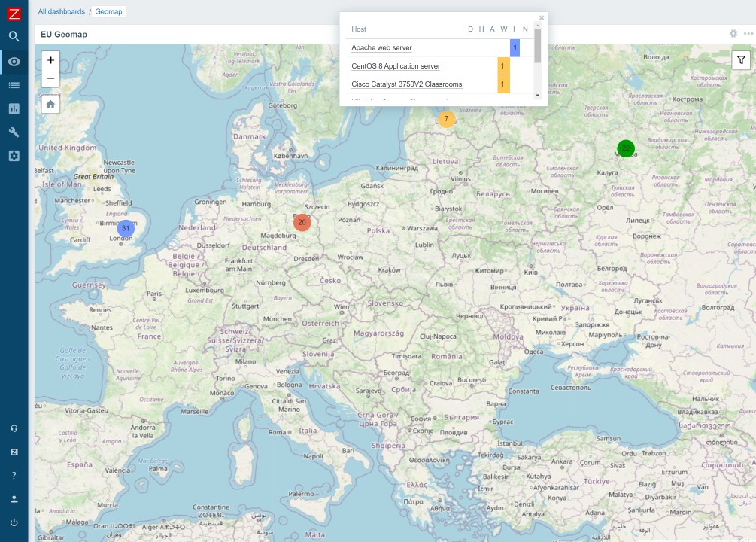Image resolution: width=756 pixels, height=542 pixels.
Task: Click the blue Information count for Apache
Action: tap(515, 47)
